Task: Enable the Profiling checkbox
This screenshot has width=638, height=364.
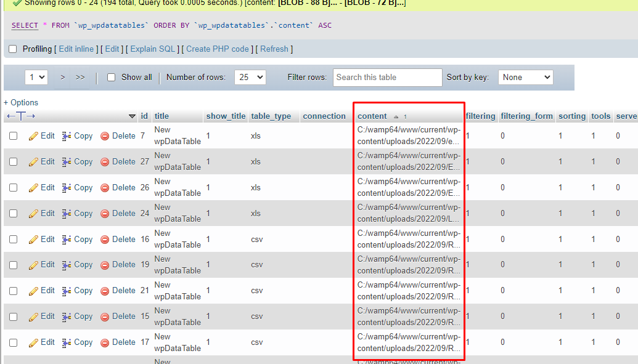Action: click(x=13, y=49)
